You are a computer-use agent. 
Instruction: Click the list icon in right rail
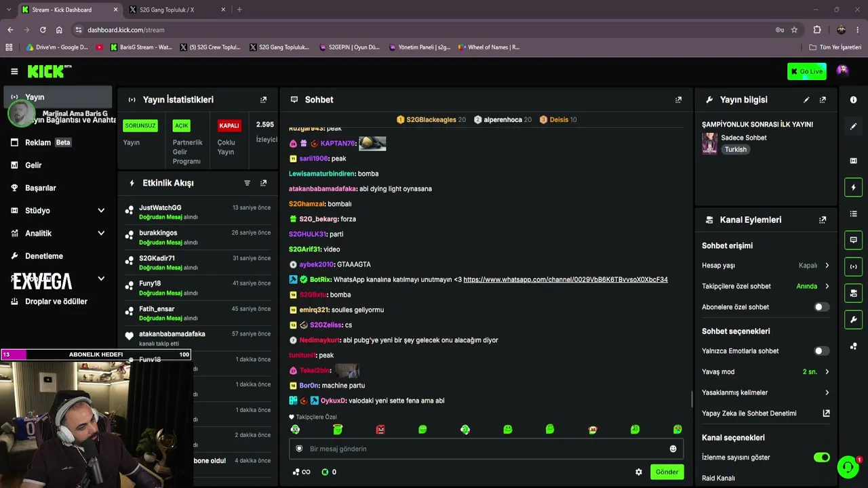point(853,213)
